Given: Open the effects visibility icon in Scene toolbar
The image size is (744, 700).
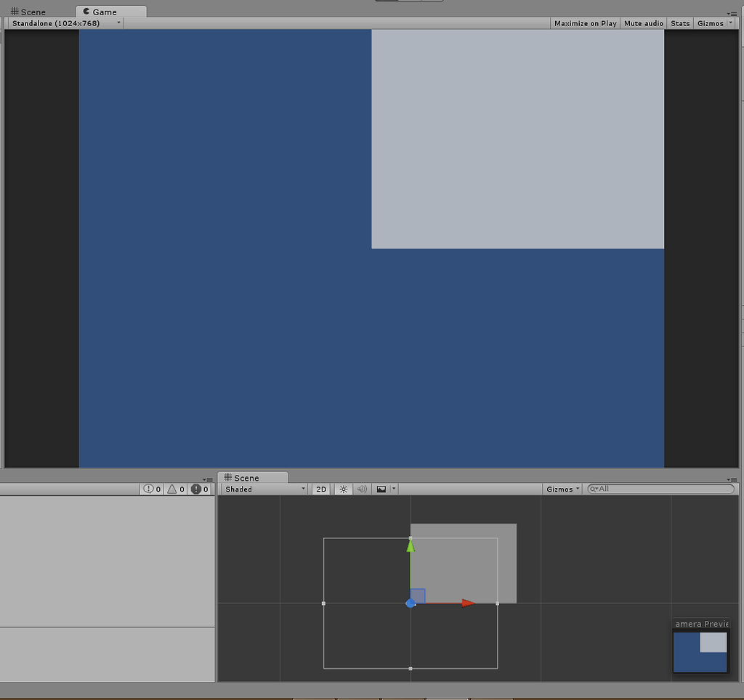Looking at the screenshot, I should pos(382,489).
